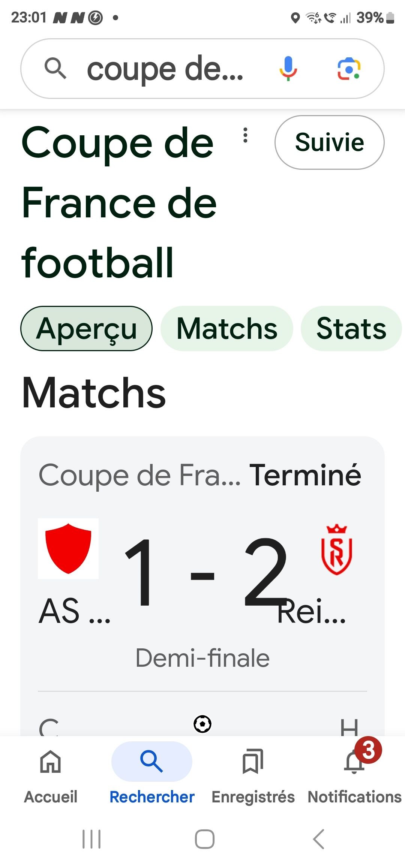The image size is (405, 868).
Task: Open three-dot menu beside Coupe de France title
Action: [x=245, y=135]
